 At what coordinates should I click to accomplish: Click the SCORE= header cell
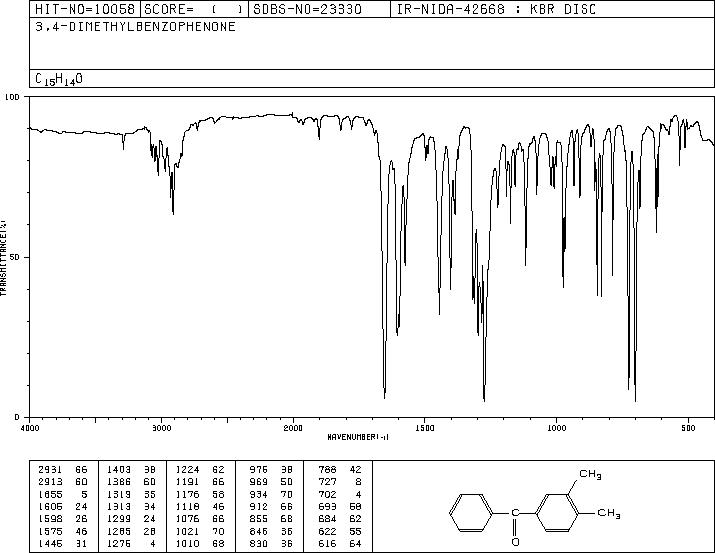tap(194, 9)
